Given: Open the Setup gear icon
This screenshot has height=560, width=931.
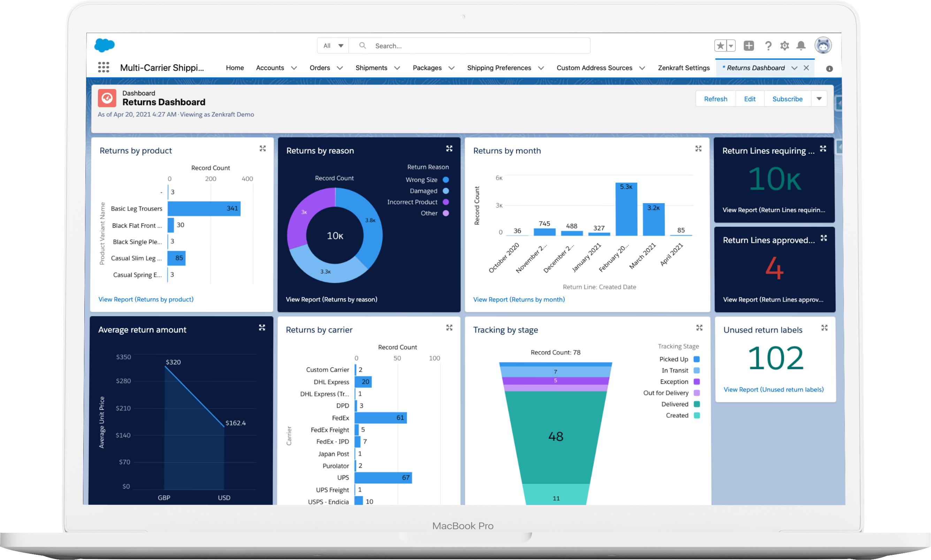Looking at the screenshot, I should coord(785,46).
